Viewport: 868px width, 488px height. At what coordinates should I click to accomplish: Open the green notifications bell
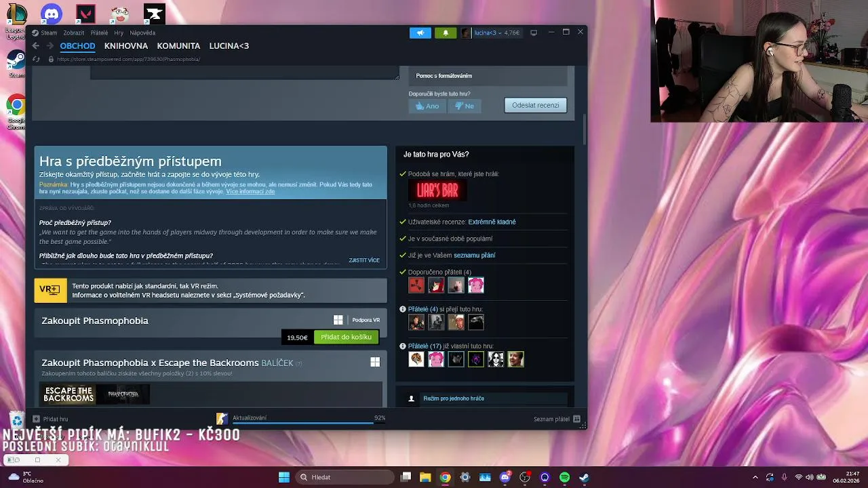pyautogui.click(x=446, y=33)
